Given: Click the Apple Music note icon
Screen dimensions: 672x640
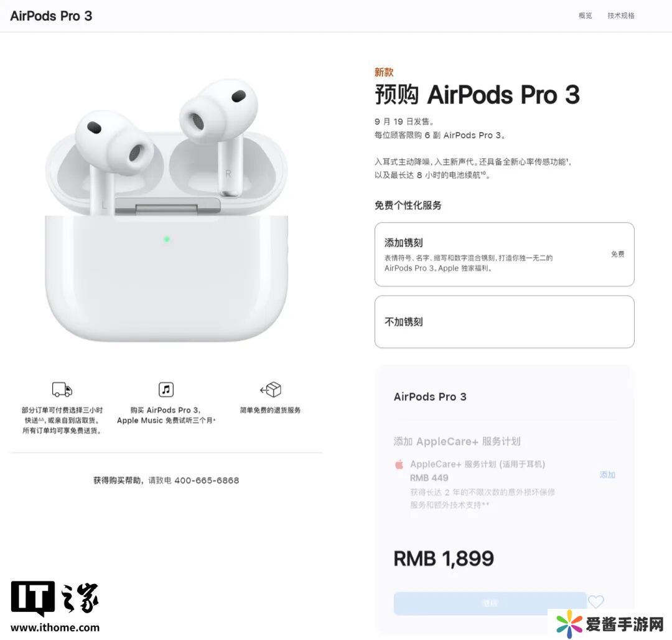Looking at the screenshot, I should coord(166,389).
